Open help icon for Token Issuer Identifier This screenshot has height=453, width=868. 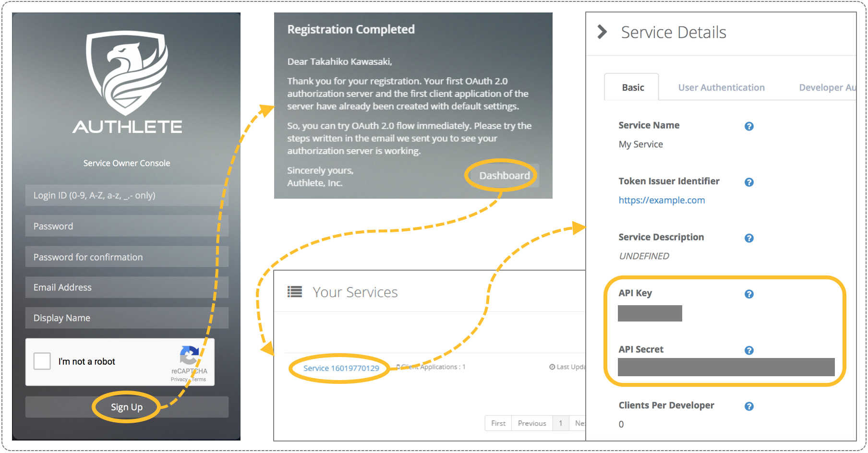[x=749, y=182]
